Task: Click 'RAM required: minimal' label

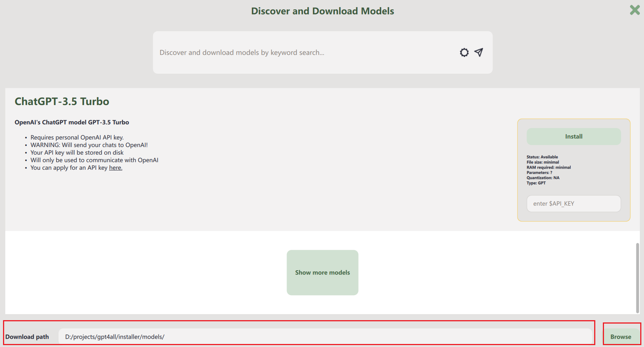Action: point(549,167)
